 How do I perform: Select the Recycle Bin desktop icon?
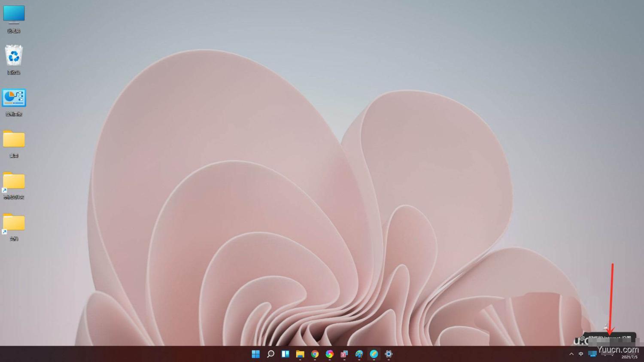point(14,60)
